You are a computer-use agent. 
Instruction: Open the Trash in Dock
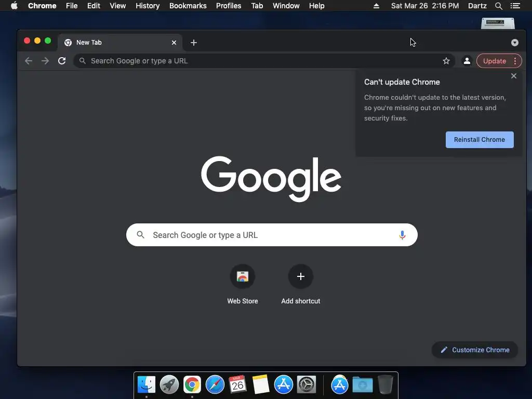(385, 384)
